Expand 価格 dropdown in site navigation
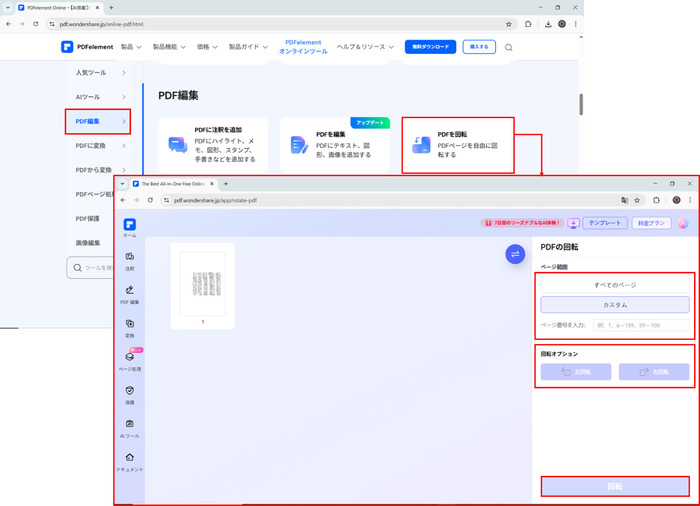The height and width of the screenshot is (506, 700). tap(207, 47)
